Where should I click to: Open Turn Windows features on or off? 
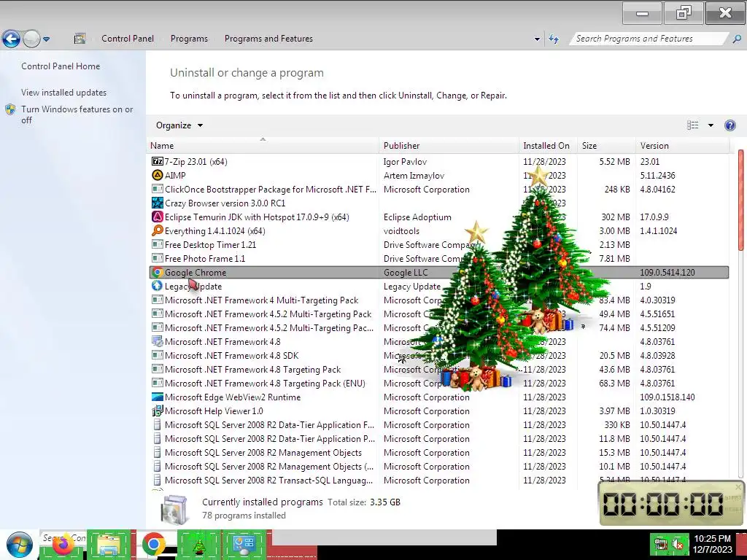77,114
